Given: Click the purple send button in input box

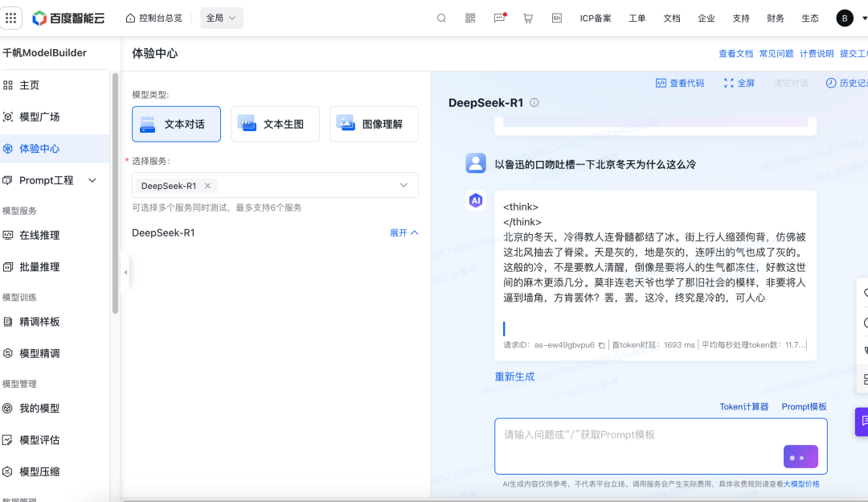Looking at the screenshot, I should click(x=800, y=457).
